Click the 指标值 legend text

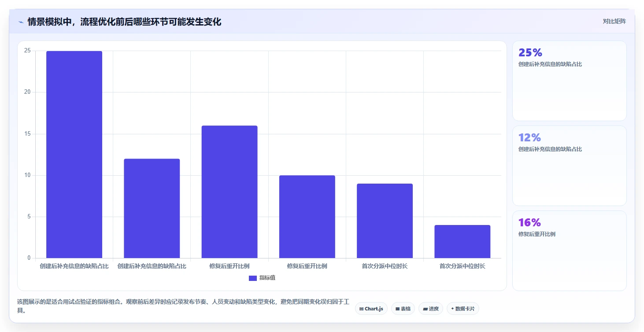tap(267, 278)
